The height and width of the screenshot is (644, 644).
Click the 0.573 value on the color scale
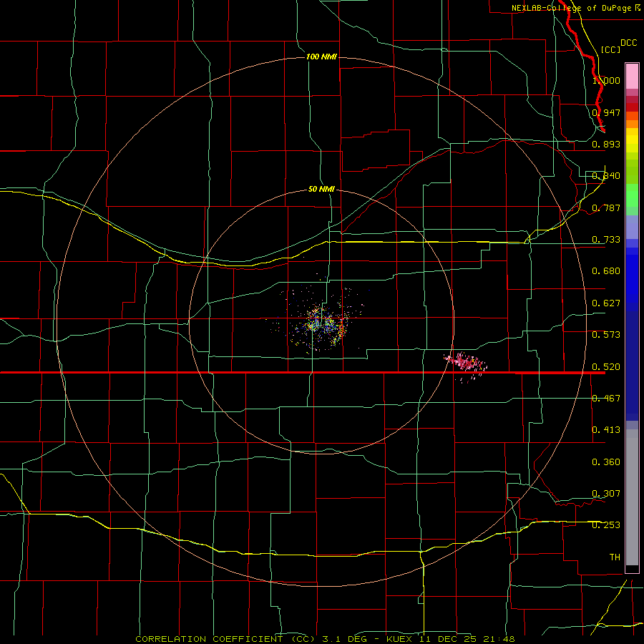[606, 335]
